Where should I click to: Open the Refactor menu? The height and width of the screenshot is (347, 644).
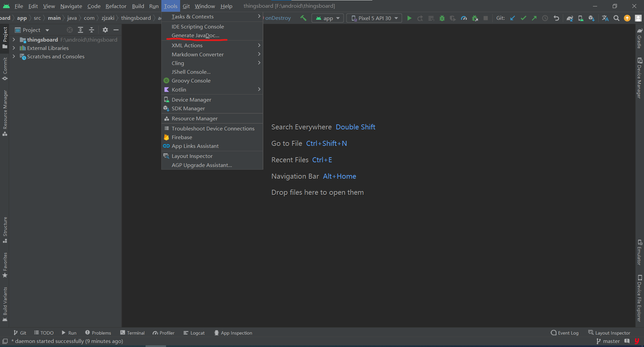click(116, 6)
